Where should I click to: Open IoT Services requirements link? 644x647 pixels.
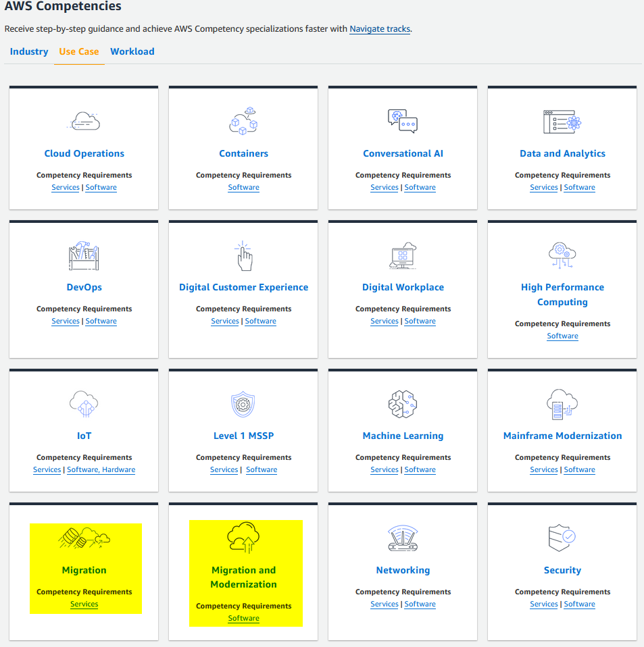point(47,469)
